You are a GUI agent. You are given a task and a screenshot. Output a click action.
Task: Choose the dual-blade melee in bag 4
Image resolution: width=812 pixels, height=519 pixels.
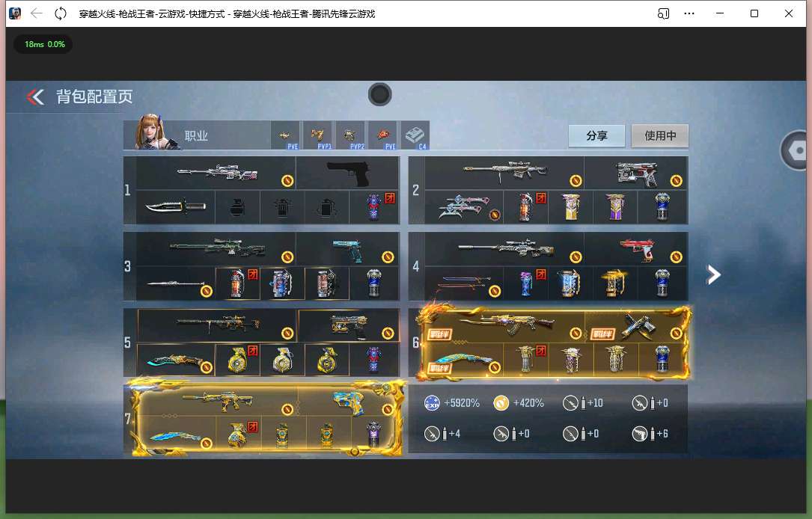pyautogui.click(x=464, y=283)
